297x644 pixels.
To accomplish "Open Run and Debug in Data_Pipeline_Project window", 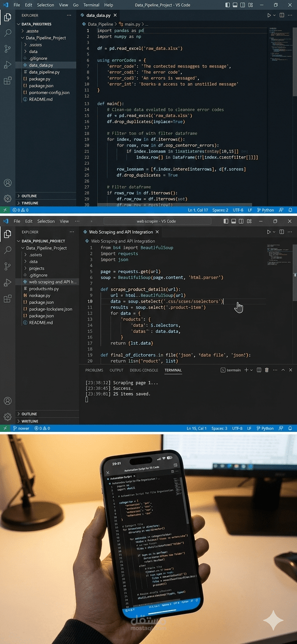I will pos(8,65).
